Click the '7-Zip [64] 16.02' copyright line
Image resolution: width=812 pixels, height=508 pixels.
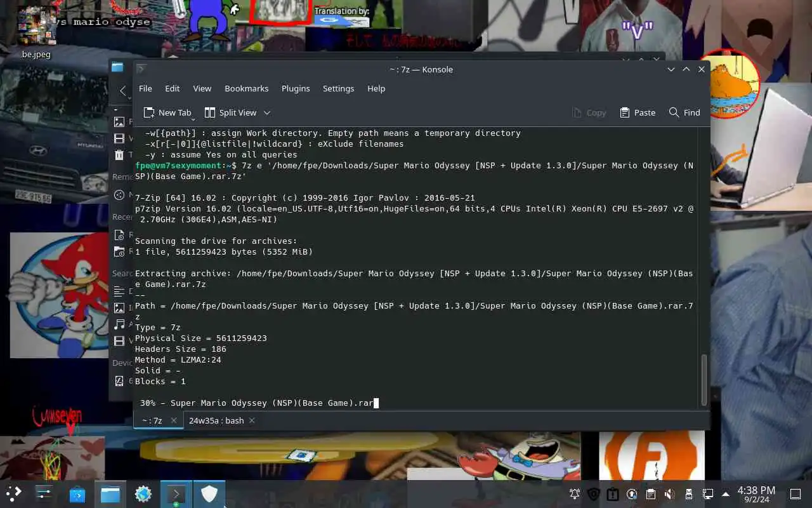point(305,197)
